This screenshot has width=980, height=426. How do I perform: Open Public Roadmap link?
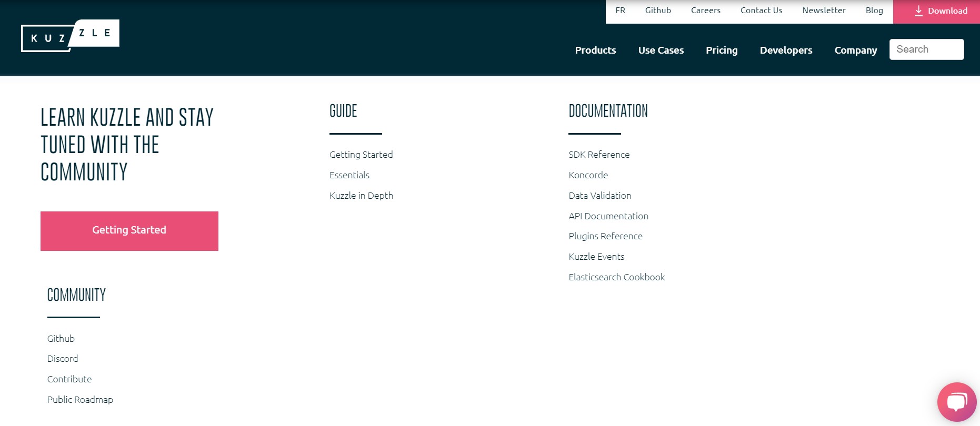pos(80,400)
